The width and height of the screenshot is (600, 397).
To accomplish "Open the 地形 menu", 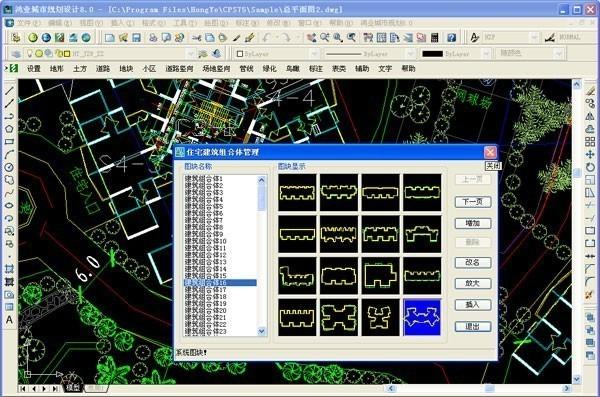I will pyautogui.click(x=57, y=69).
